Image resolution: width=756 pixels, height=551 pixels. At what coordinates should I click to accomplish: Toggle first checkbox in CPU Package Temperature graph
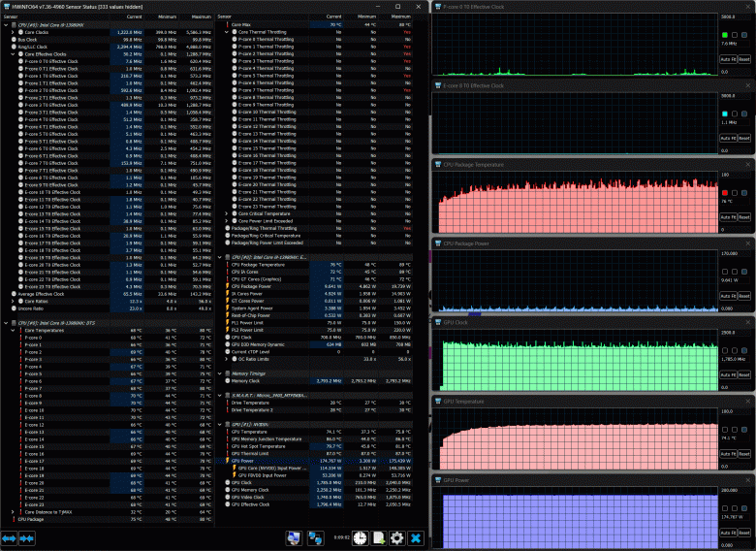point(735,193)
